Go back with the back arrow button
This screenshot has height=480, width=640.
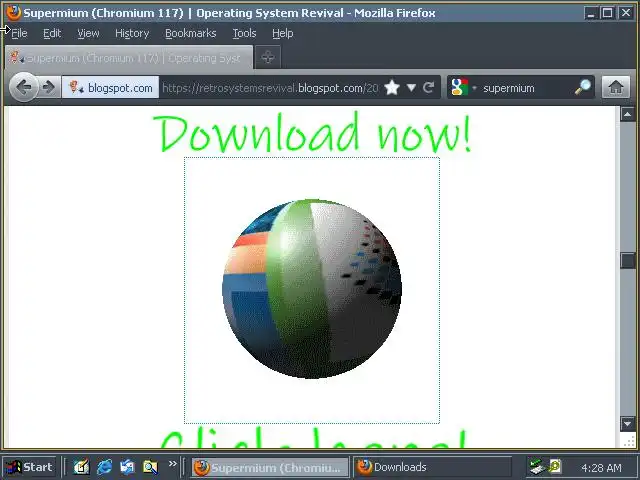pyautogui.click(x=23, y=87)
